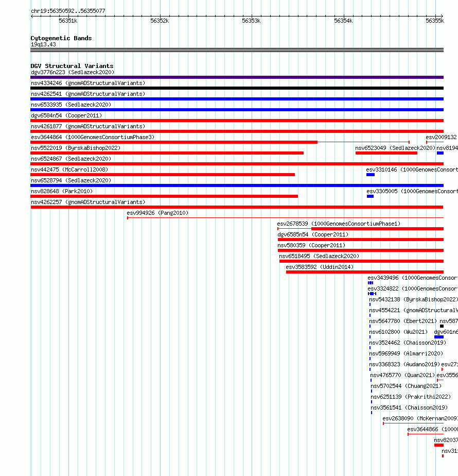Image resolution: width=458 pixels, height=476 pixels.
Task: Open nsv4554221 gnomAD variant label
Action: coord(413,310)
